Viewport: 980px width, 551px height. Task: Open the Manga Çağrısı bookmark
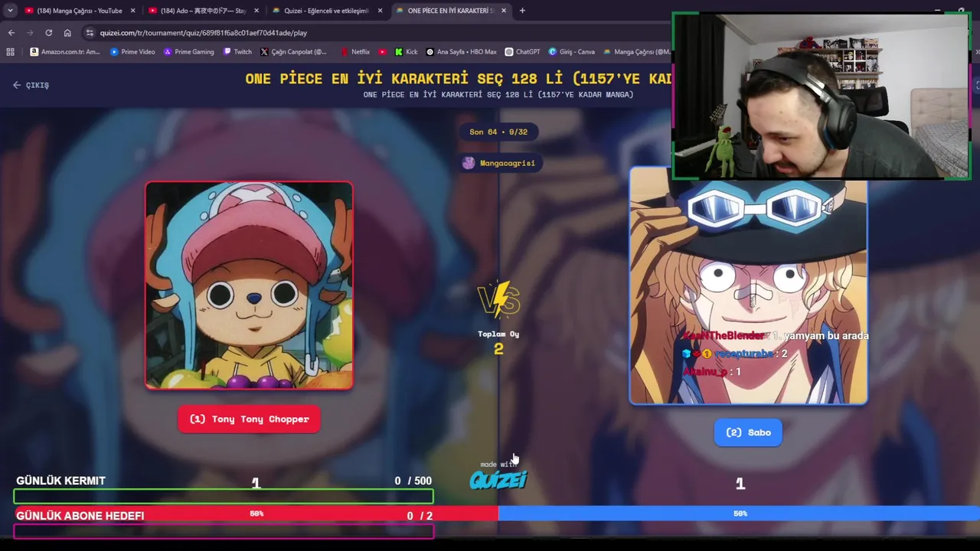(x=637, y=52)
